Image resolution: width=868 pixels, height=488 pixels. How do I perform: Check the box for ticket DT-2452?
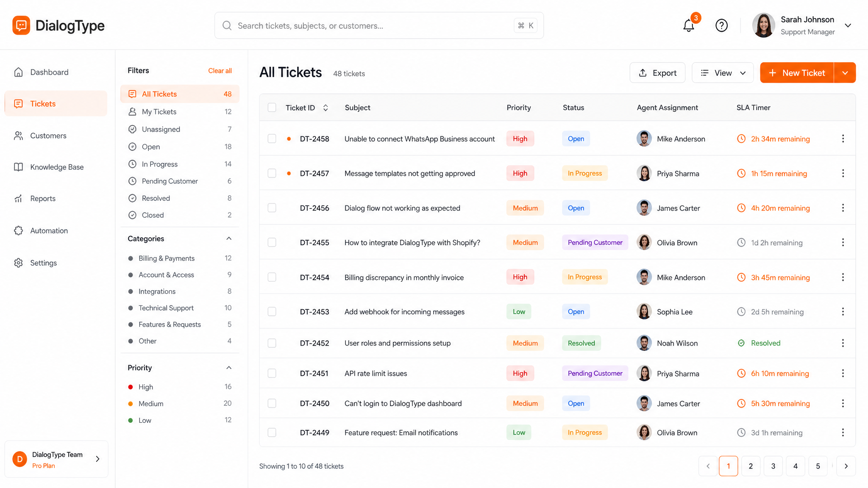[272, 343]
